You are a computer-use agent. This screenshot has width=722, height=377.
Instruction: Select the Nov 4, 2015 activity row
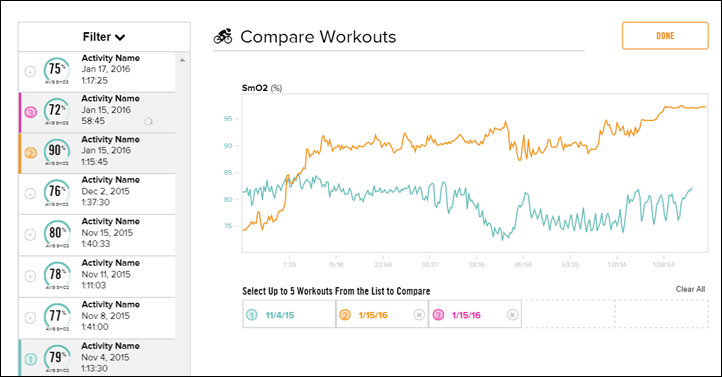(97, 358)
